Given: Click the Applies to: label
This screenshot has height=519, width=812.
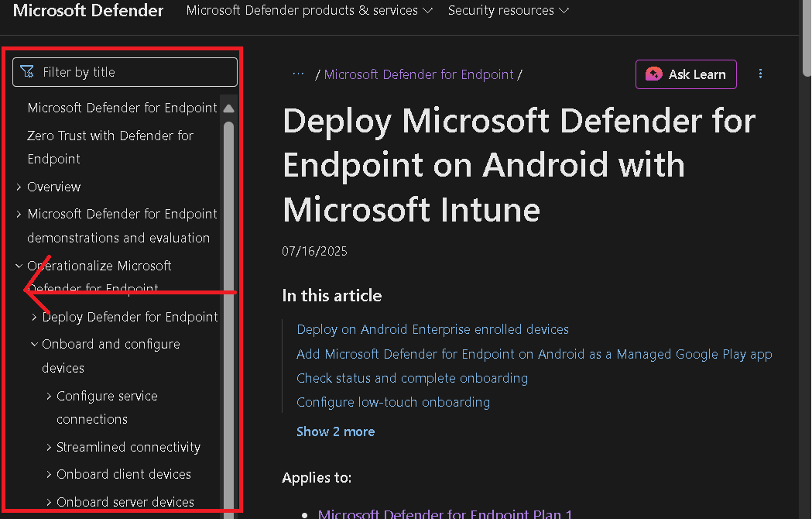Looking at the screenshot, I should pyautogui.click(x=317, y=477).
